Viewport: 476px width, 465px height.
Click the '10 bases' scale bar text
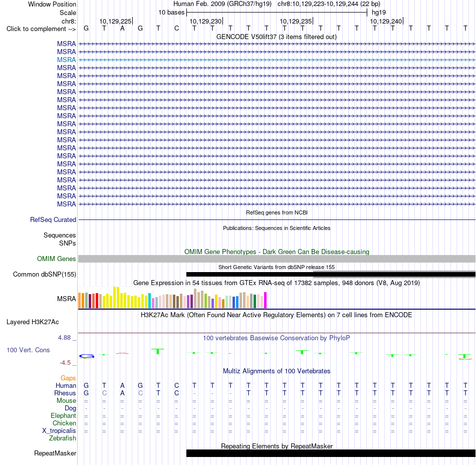click(x=171, y=13)
